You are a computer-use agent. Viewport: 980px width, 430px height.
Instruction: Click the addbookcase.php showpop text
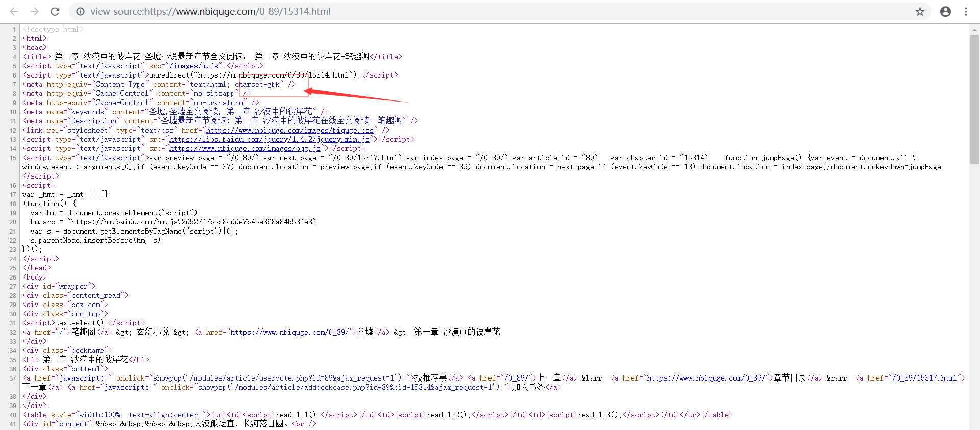(x=349, y=387)
